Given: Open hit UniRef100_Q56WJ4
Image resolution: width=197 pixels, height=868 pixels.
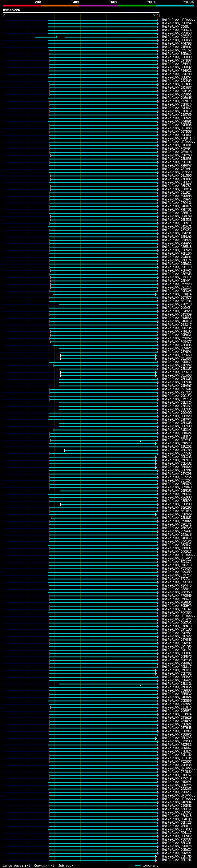Looking at the screenshot, I should tap(177, 26).
